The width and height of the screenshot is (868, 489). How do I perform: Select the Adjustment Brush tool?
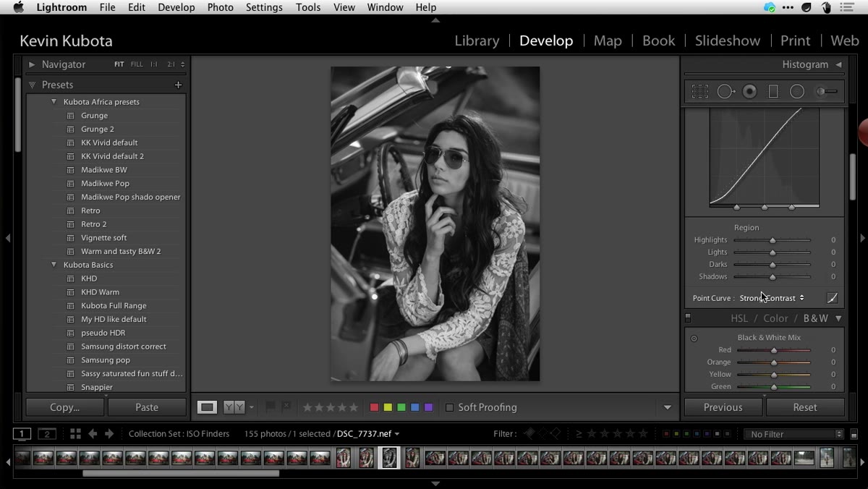pyautogui.click(x=827, y=92)
